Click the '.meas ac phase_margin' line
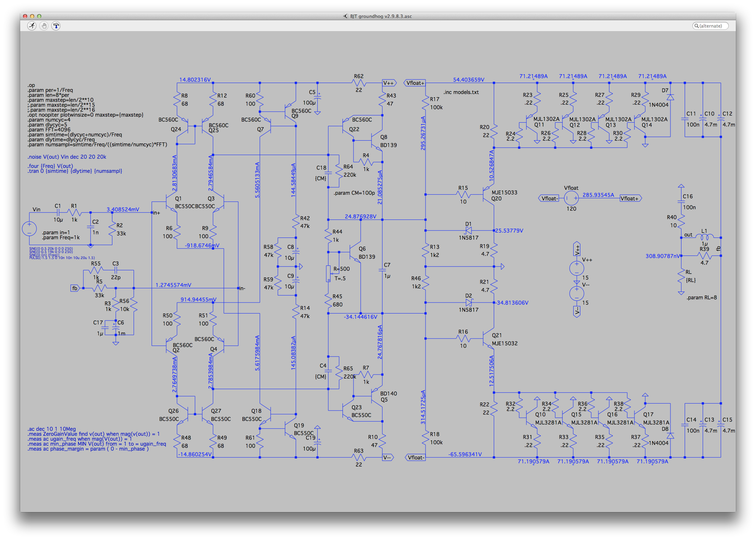This screenshot has width=756, height=540. point(88,449)
